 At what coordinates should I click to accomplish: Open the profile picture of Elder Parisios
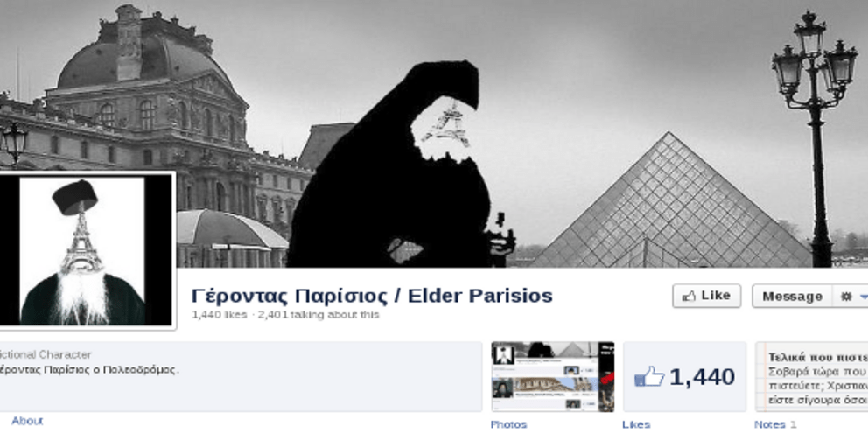[85, 251]
